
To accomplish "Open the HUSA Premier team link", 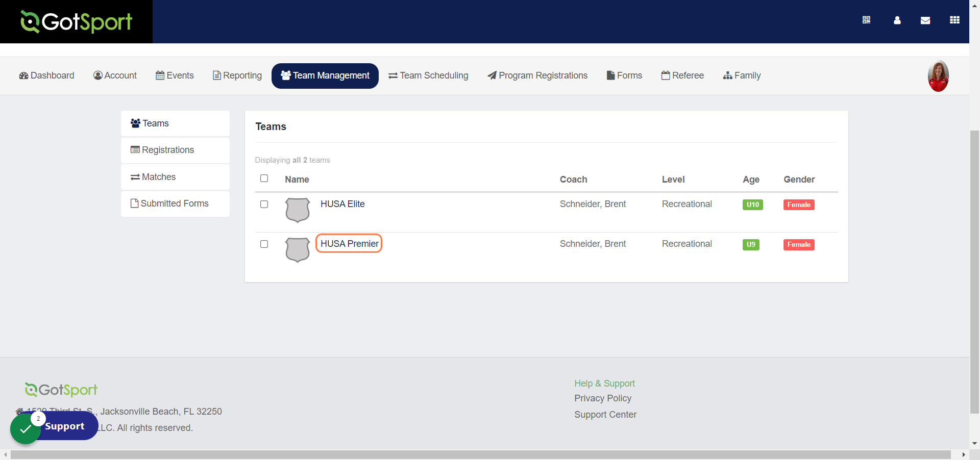I will coord(350,244).
